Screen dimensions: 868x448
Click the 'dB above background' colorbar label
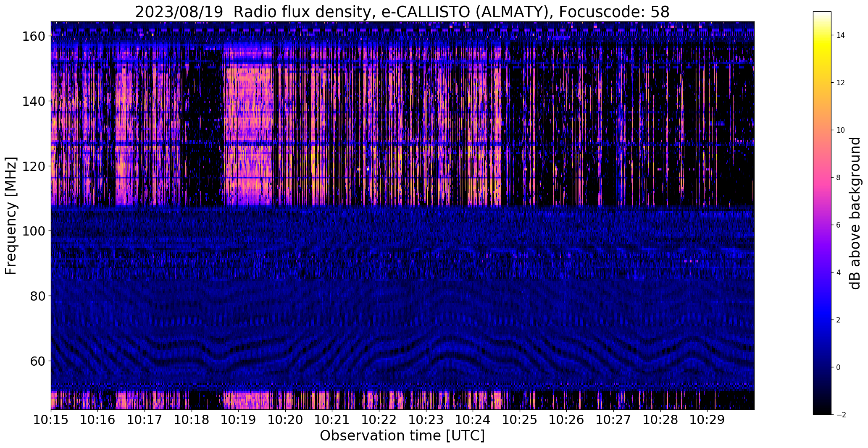[855, 213]
